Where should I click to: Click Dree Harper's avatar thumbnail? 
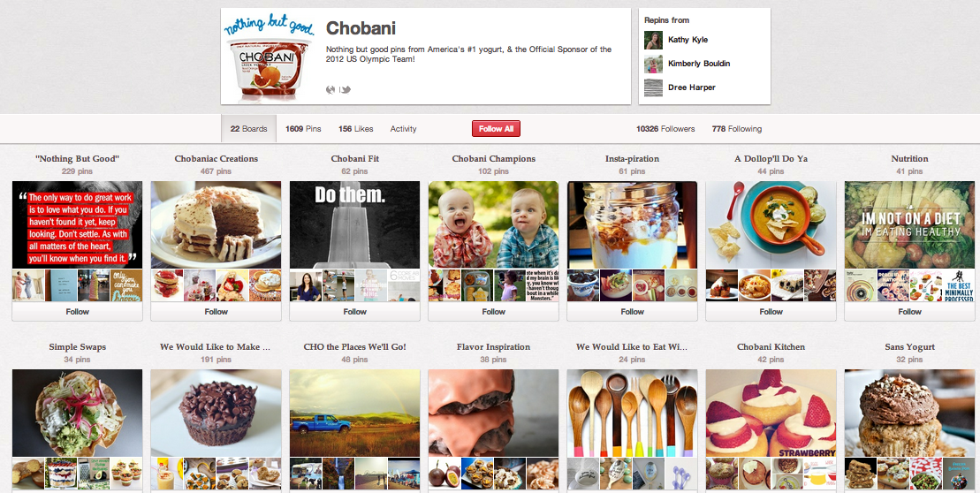click(x=653, y=87)
